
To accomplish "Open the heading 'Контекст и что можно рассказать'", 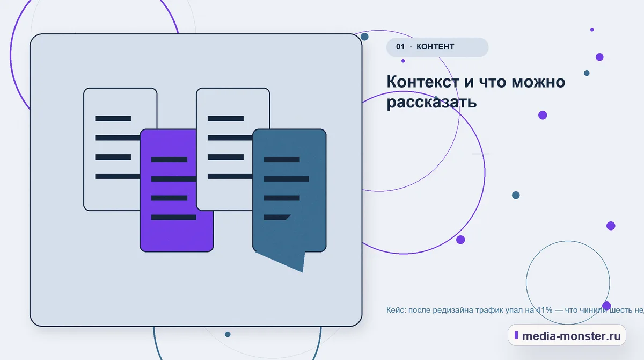I will tap(476, 92).
